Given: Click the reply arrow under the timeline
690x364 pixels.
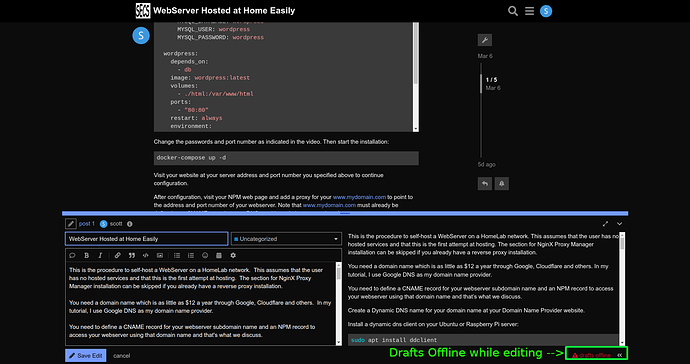Looking at the screenshot, I should click(484, 184).
